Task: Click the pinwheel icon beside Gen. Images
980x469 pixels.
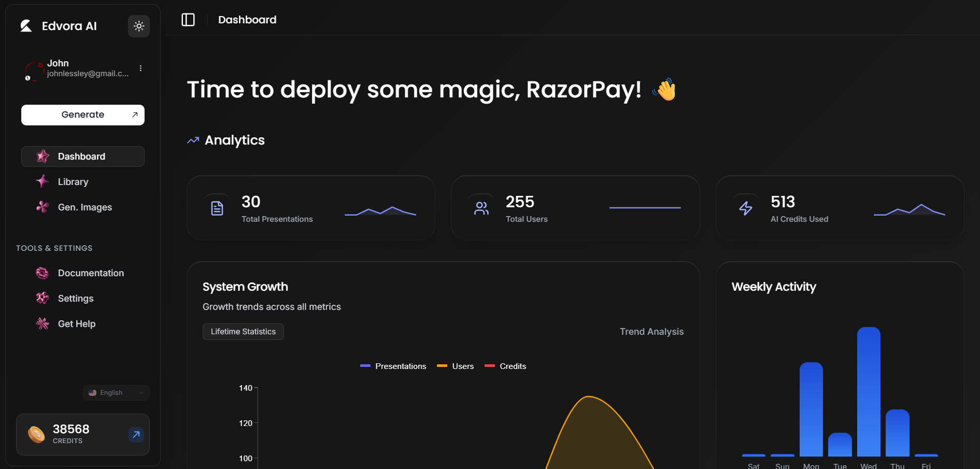Action: 42,207
